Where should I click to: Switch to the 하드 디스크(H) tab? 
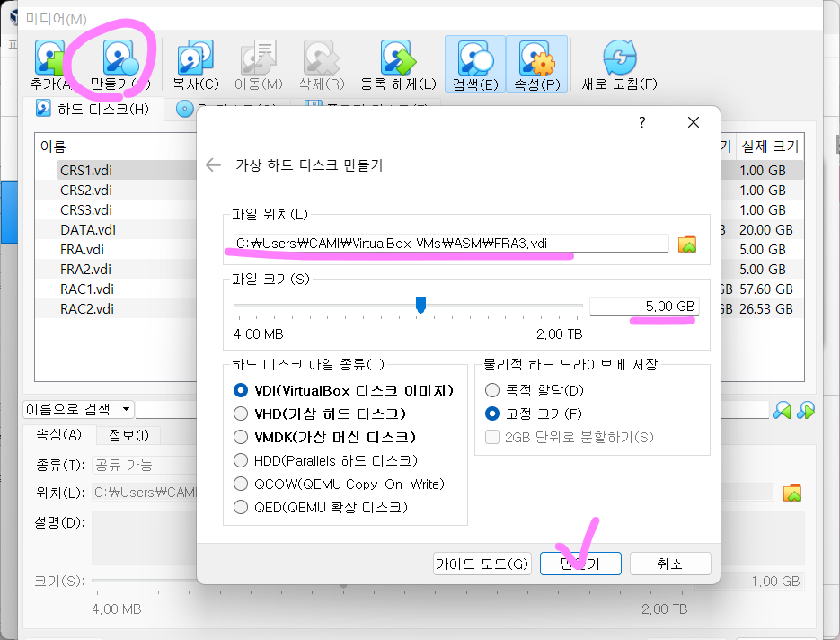click(93, 110)
